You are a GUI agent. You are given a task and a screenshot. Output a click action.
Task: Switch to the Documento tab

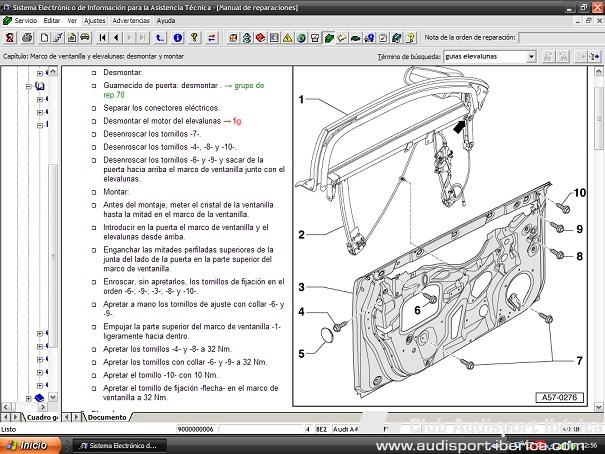107,417
